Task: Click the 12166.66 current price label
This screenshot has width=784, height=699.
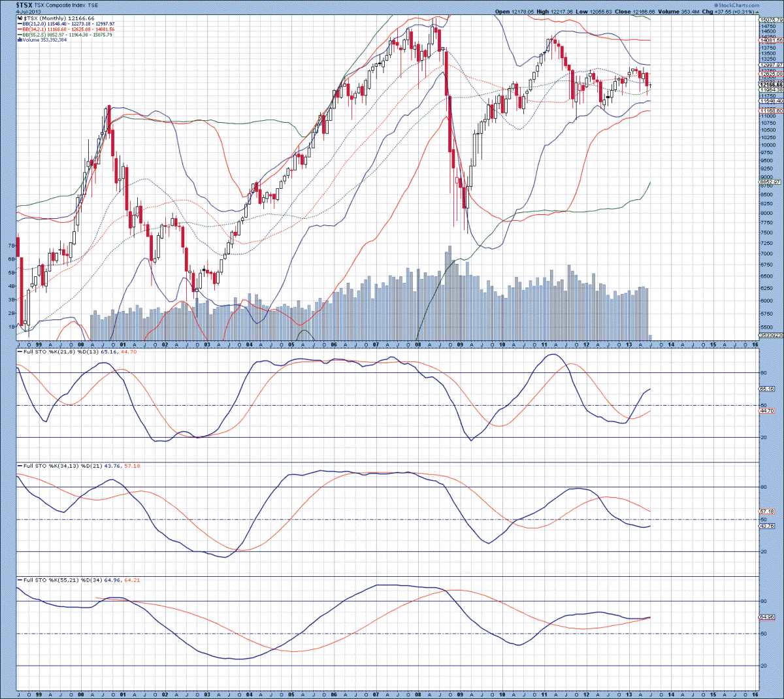Action: pyautogui.click(x=771, y=85)
